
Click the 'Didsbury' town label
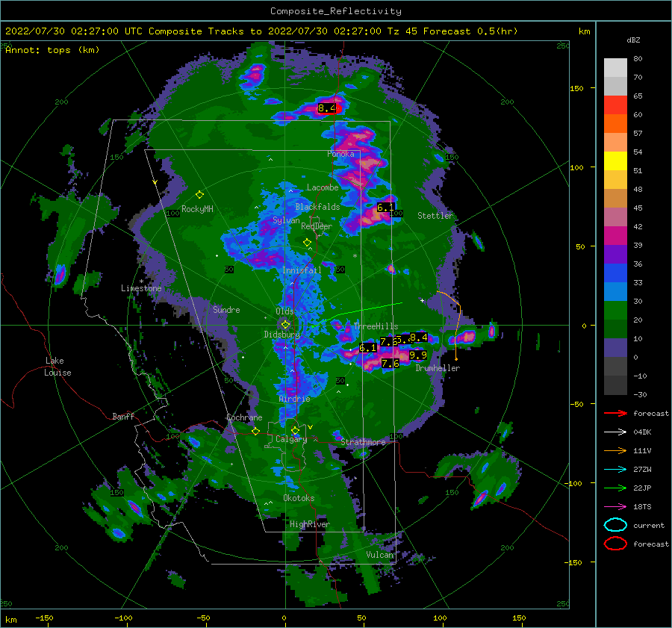tap(281, 335)
